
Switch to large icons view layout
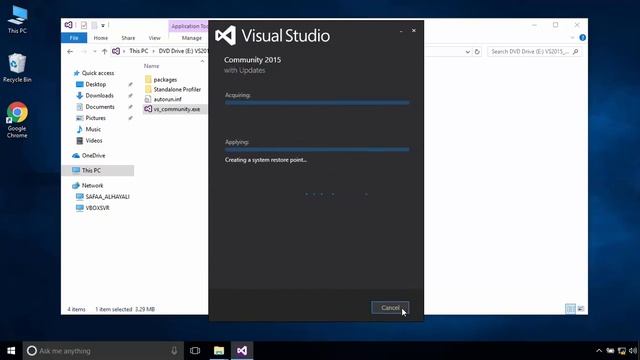click(581, 309)
